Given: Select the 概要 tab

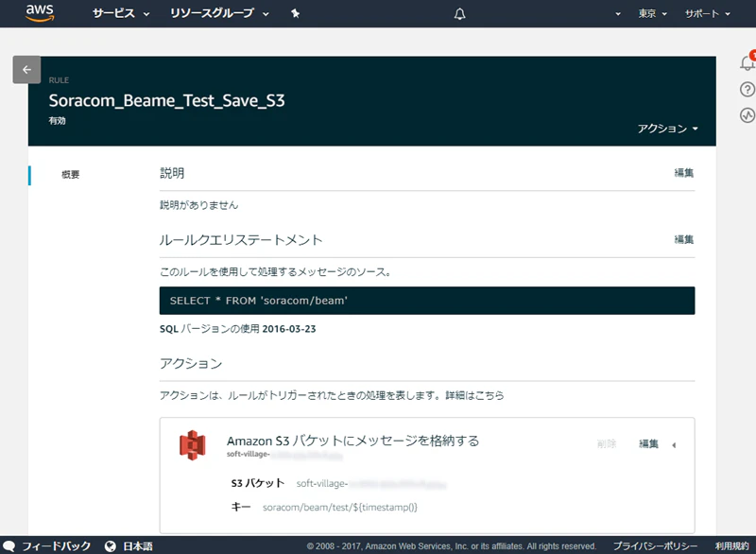Looking at the screenshot, I should tap(70, 175).
